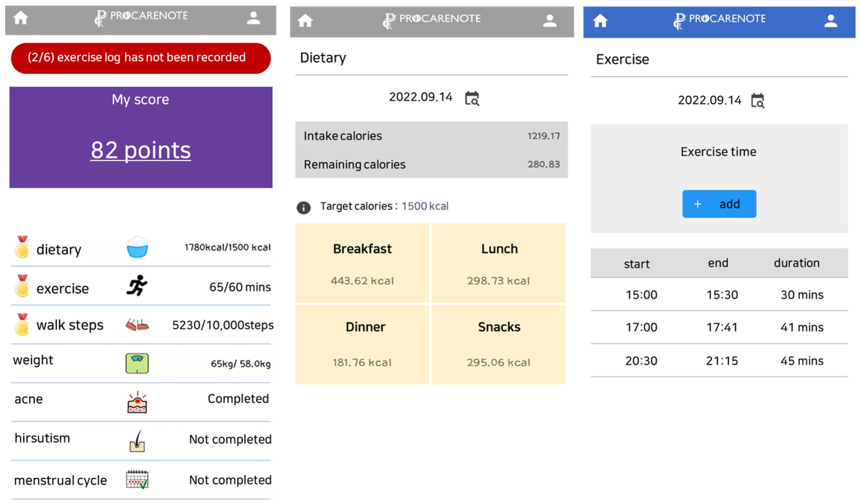
Task: Open profile icon on Dietary screen header
Action: click(549, 21)
